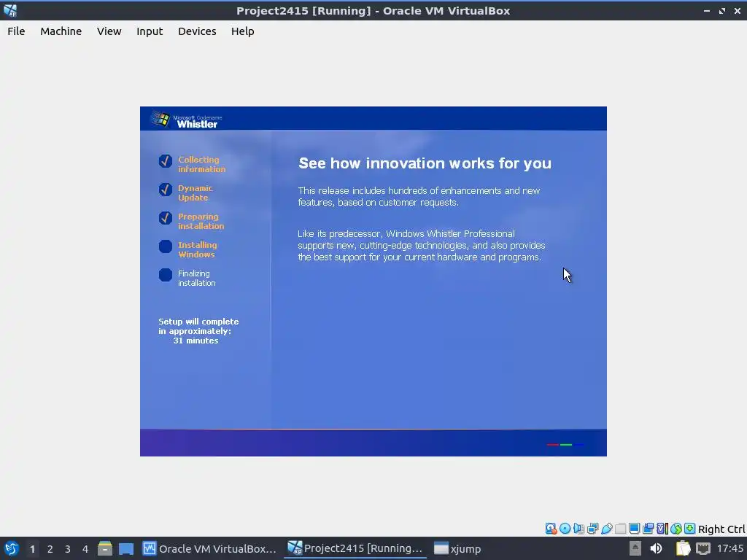747x560 pixels.
Task: Minimize the VirtualBox VM window
Action: point(707,10)
